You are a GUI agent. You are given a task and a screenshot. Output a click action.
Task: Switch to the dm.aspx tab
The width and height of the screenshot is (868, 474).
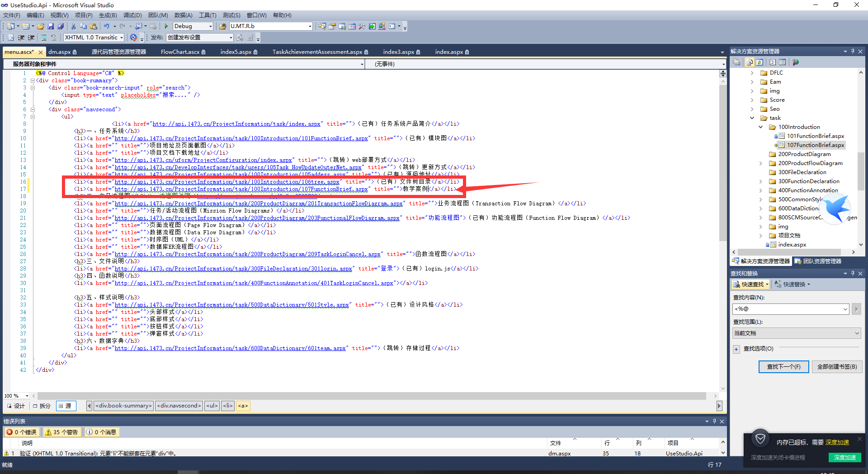(x=62, y=52)
